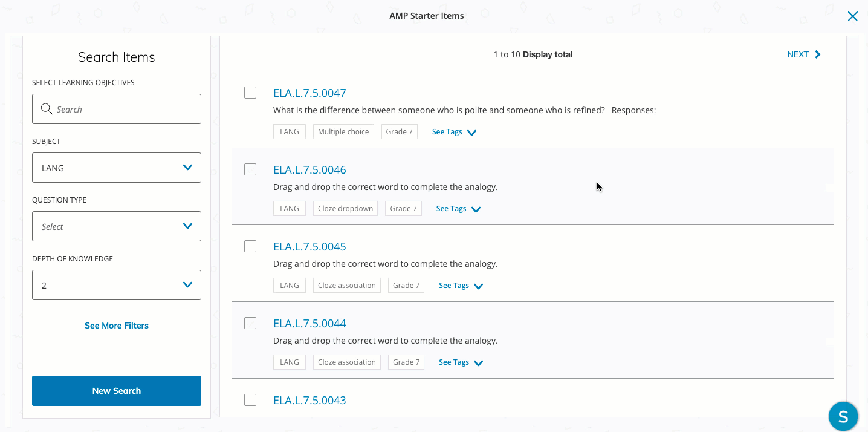The image size is (868, 432).
Task: Click See Tags chevron for ELA.L.7.5.0044
Action: 479,363
